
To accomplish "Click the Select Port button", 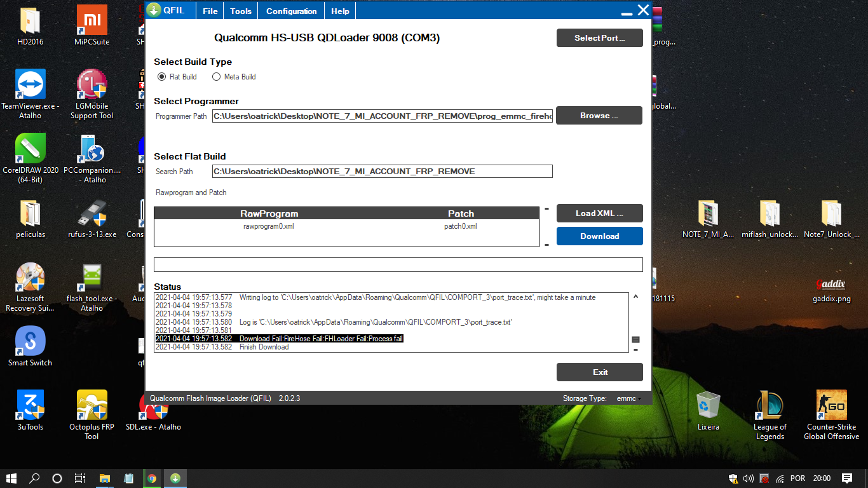I will (599, 38).
